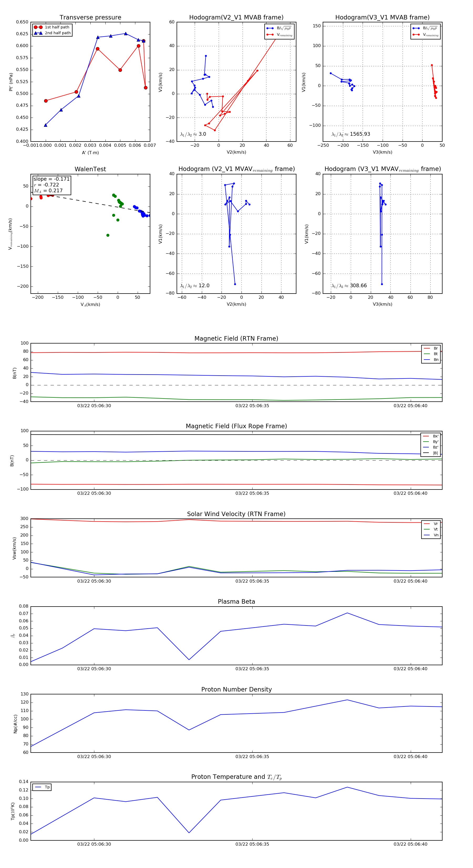Click the 'Vr' legend entry
Screen dimensions: 473x868
pyautogui.click(x=431, y=524)
